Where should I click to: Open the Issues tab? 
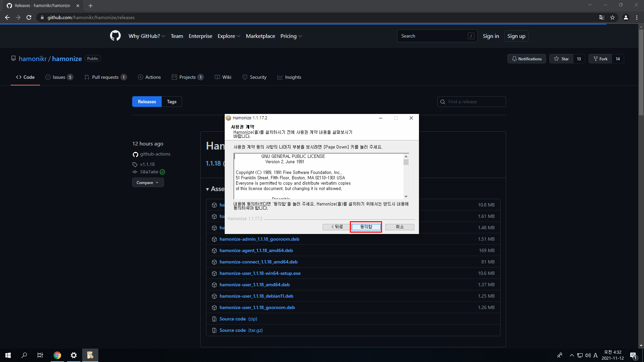point(59,77)
